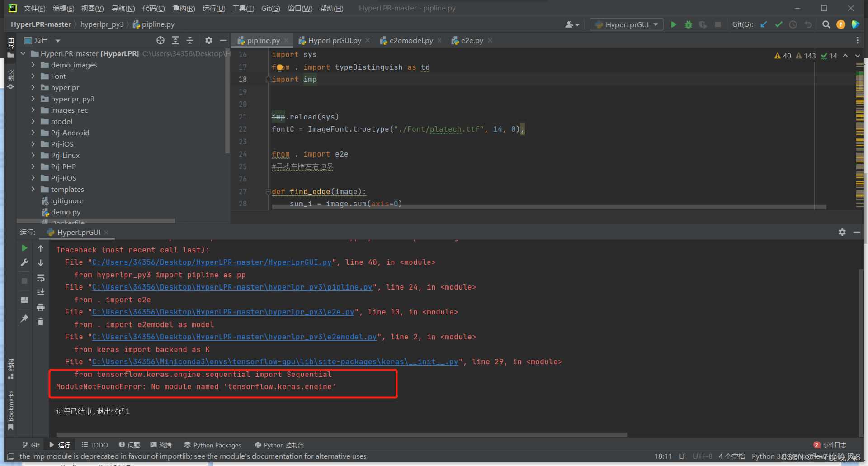
Task: Click the print icon in run toolbar
Action: pos(41,308)
